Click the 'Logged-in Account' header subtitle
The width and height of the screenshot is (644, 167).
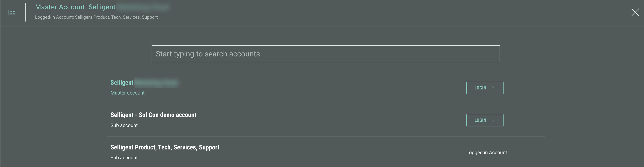[96, 17]
